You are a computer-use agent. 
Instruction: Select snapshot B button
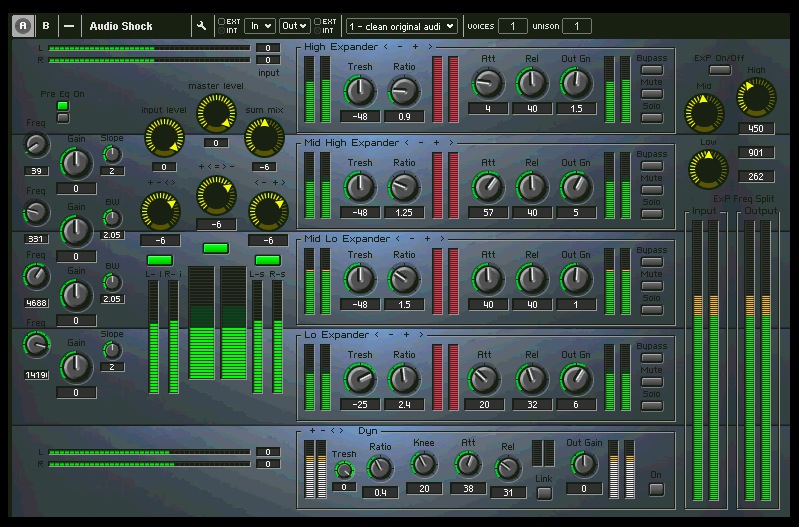[46, 26]
